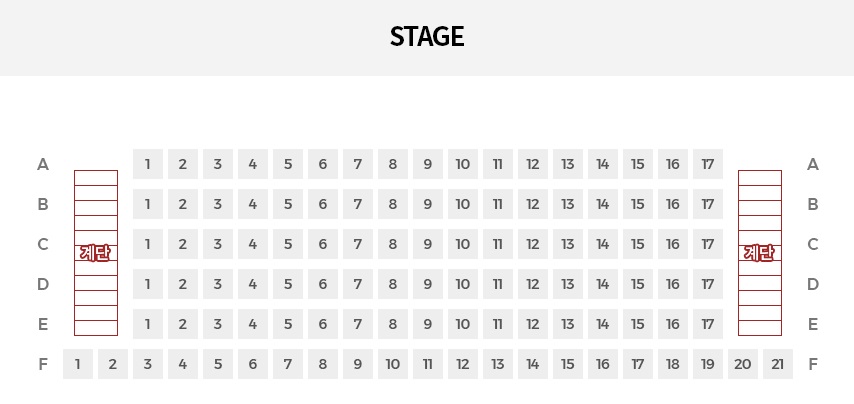Select seat 17 in row D
854x404 pixels.
707,284
